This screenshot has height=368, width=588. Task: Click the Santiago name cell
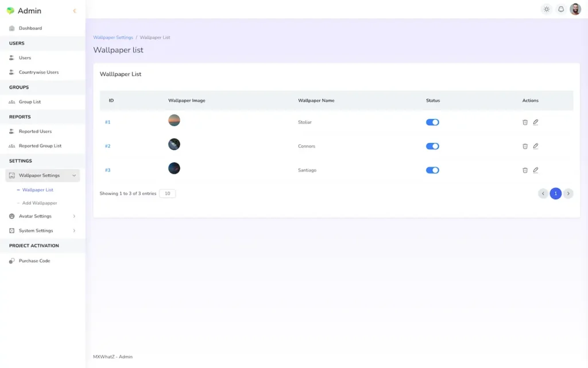click(x=307, y=170)
